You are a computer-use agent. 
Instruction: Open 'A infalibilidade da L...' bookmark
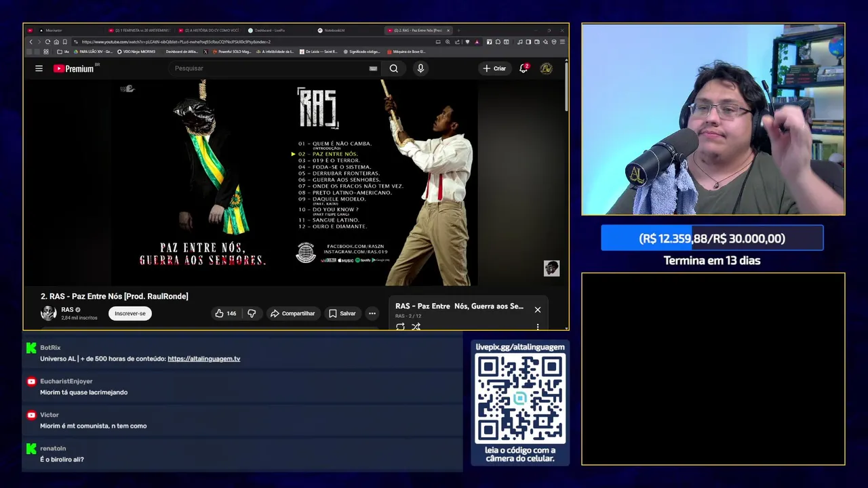tap(275, 52)
